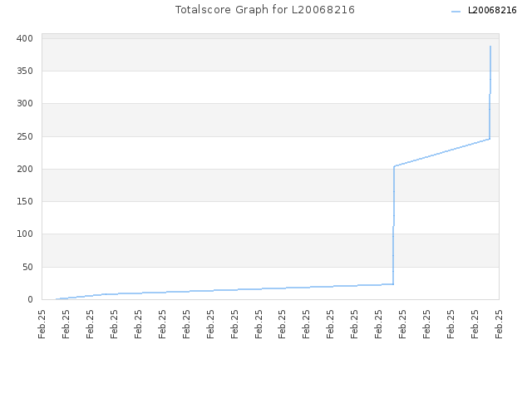The height and width of the screenshot is (399, 532).
Task: Click the line's base before jump near 23
Action: [393, 284]
